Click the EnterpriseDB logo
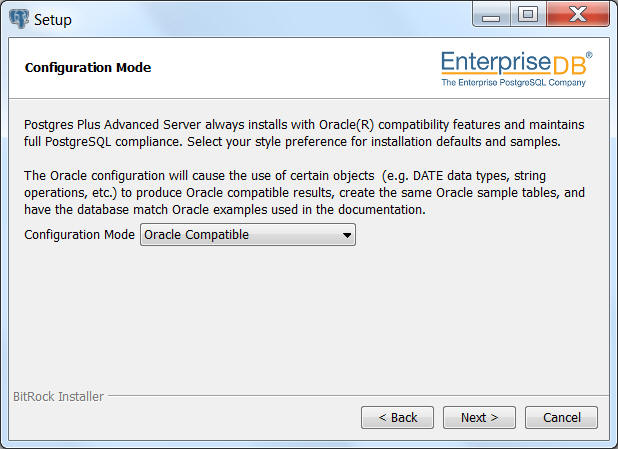618x449 pixels. pos(516,69)
